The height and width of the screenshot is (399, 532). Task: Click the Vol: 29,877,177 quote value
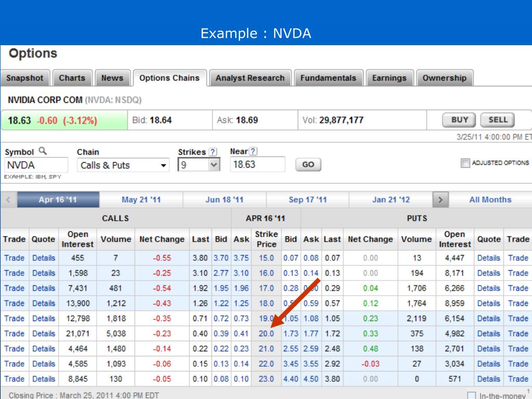pyautogui.click(x=333, y=120)
